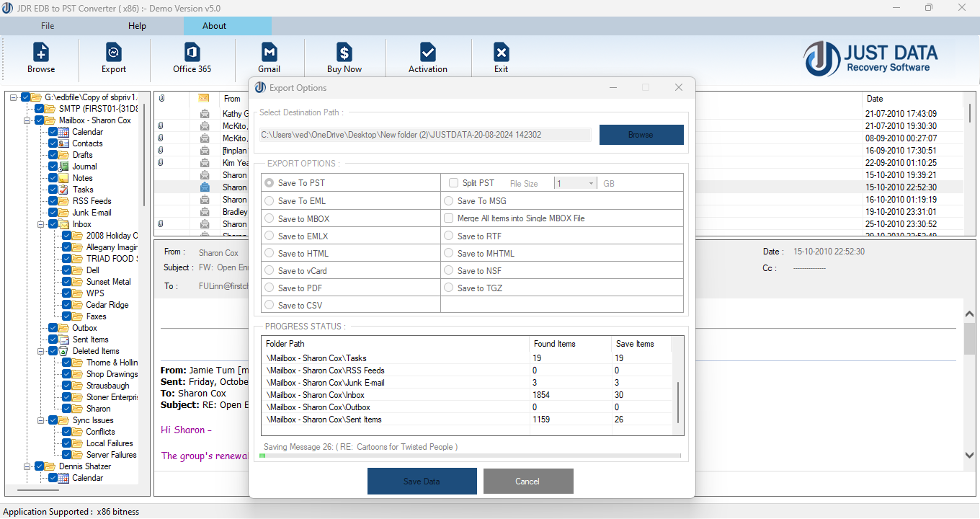The width and height of the screenshot is (980, 519).
Task: Select the Save To EML radio button
Action: 269,201
